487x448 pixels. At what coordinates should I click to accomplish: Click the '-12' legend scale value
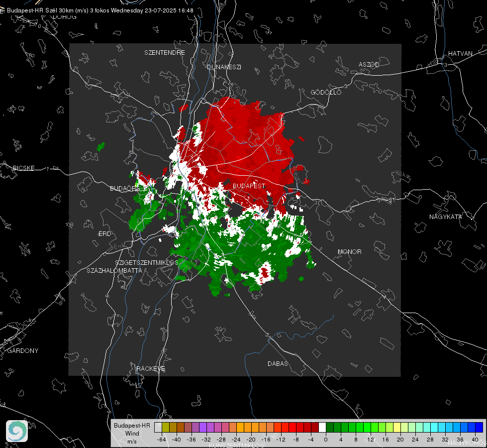coord(281,440)
